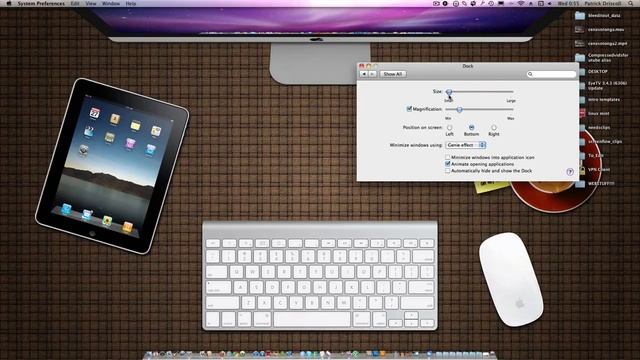Click the menu bar clock
The width and height of the screenshot is (640, 360).
point(568,3)
